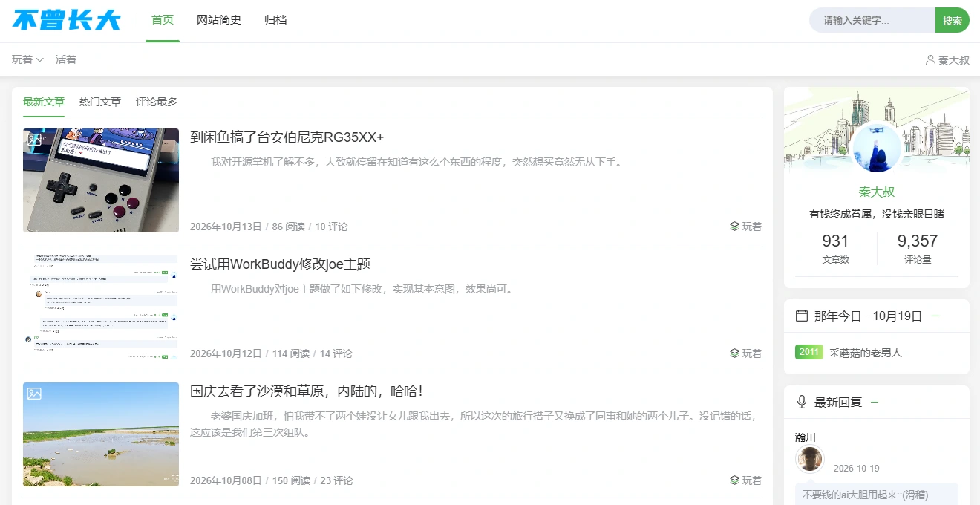Click the 114 阅读 count

(x=291, y=353)
